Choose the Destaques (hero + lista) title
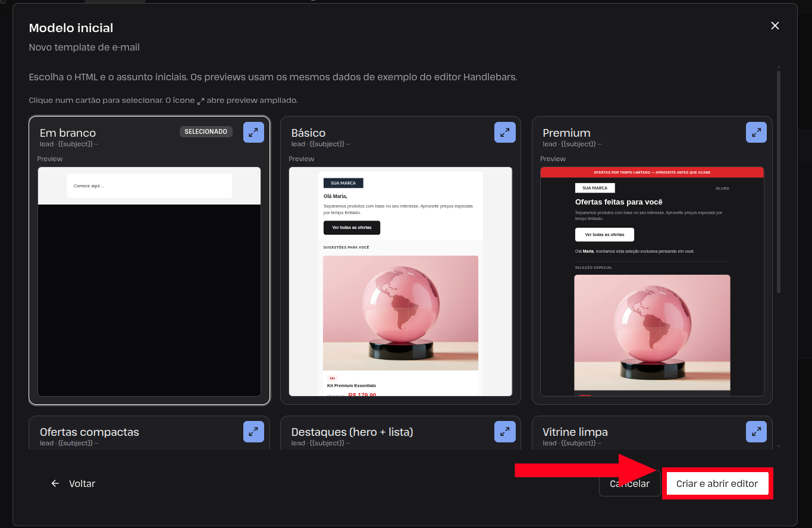This screenshot has width=812, height=528. (x=352, y=432)
